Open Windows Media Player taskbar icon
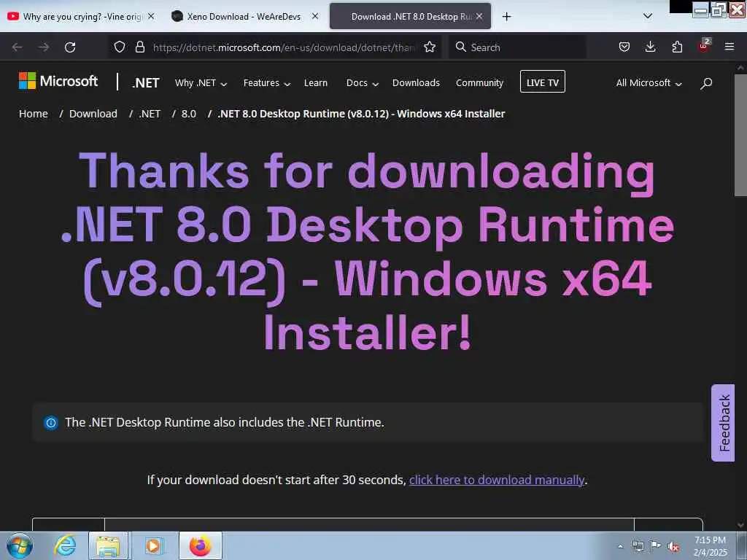747x560 pixels. (154, 545)
